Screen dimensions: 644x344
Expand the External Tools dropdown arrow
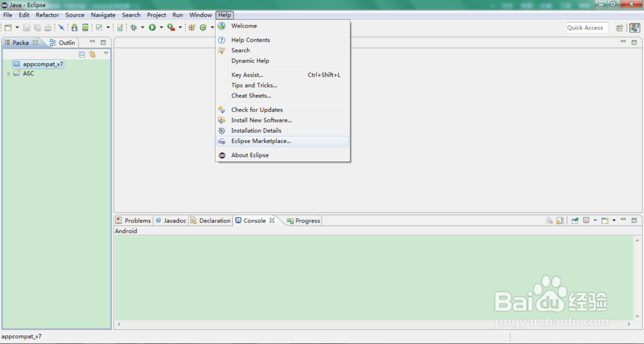[x=180, y=28]
